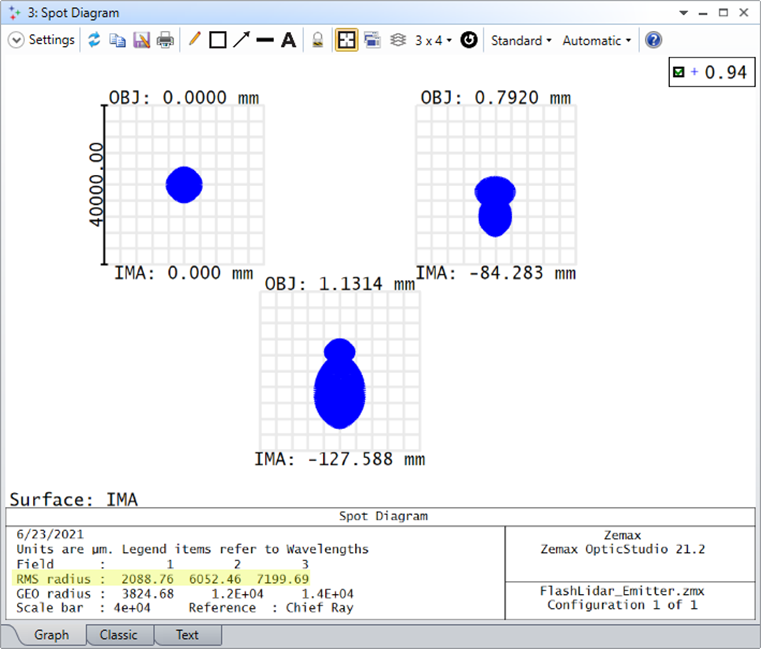
Task: Switch to the Text tab
Action: pos(187,635)
